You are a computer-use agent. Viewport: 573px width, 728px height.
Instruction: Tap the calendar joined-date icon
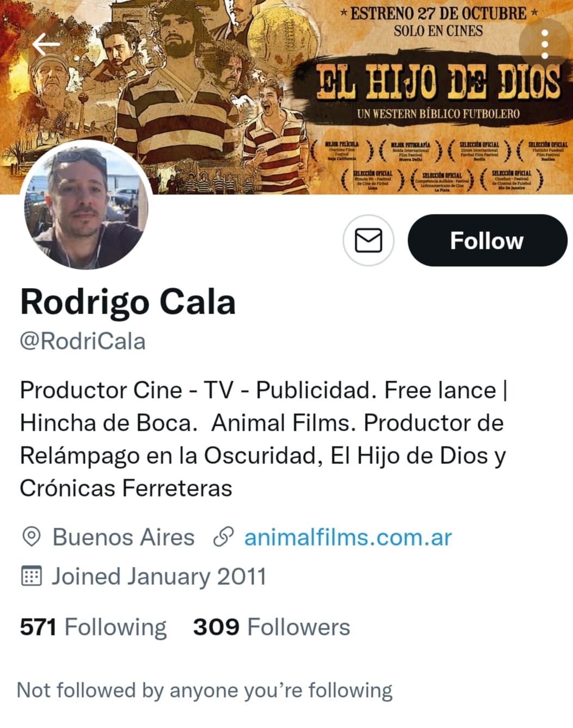[x=31, y=576]
